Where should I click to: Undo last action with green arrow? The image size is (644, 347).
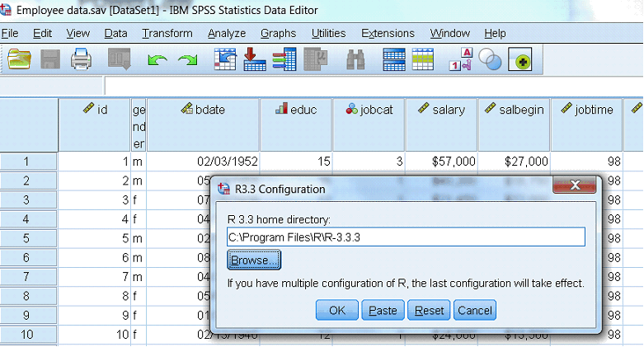coord(157,60)
